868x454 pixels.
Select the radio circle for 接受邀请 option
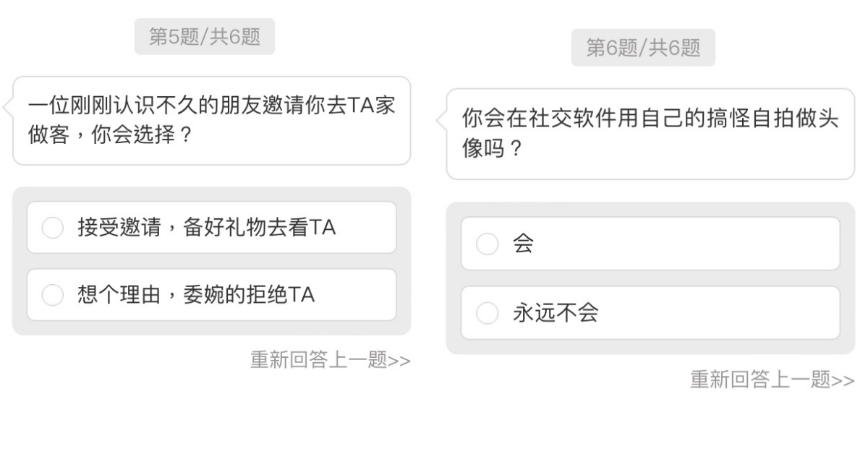(x=53, y=228)
